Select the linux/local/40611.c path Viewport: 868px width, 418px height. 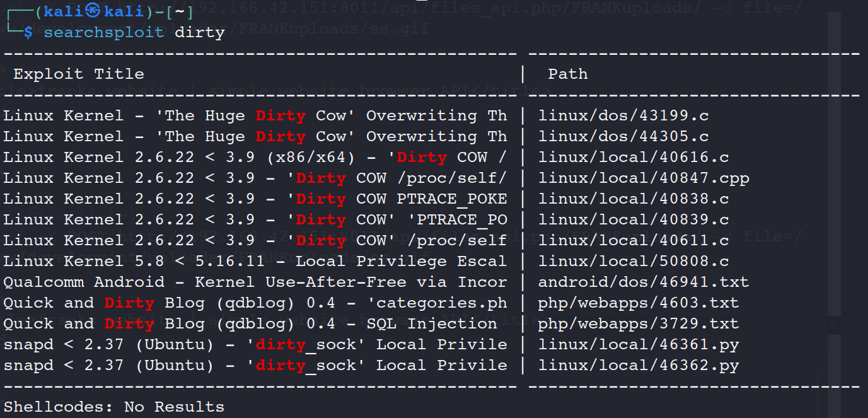(x=633, y=241)
